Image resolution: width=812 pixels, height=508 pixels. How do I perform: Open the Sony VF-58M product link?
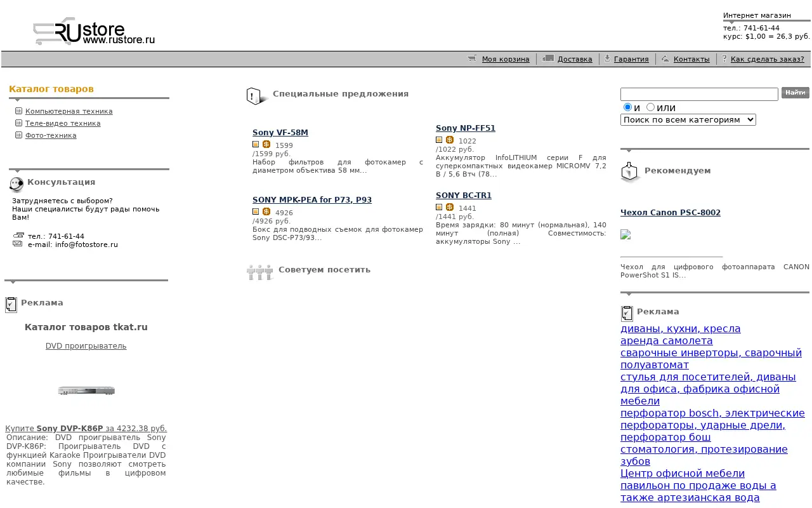(280, 133)
